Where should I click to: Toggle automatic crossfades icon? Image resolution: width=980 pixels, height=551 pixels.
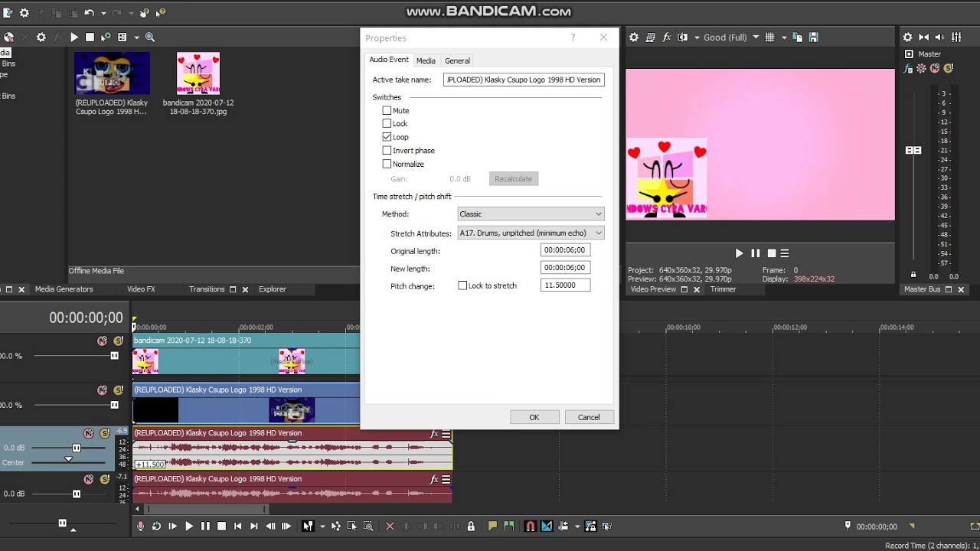(x=547, y=526)
